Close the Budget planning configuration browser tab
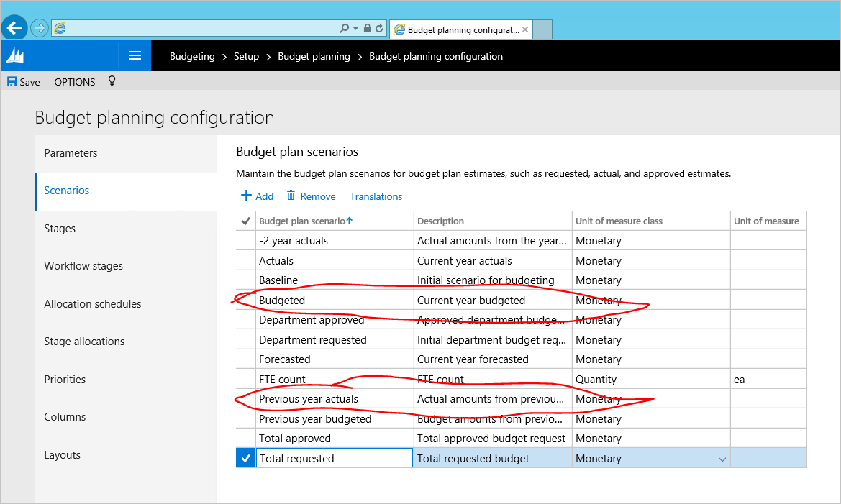Screen dimensions: 841x504 pyautogui.click(x=525, y=29)
